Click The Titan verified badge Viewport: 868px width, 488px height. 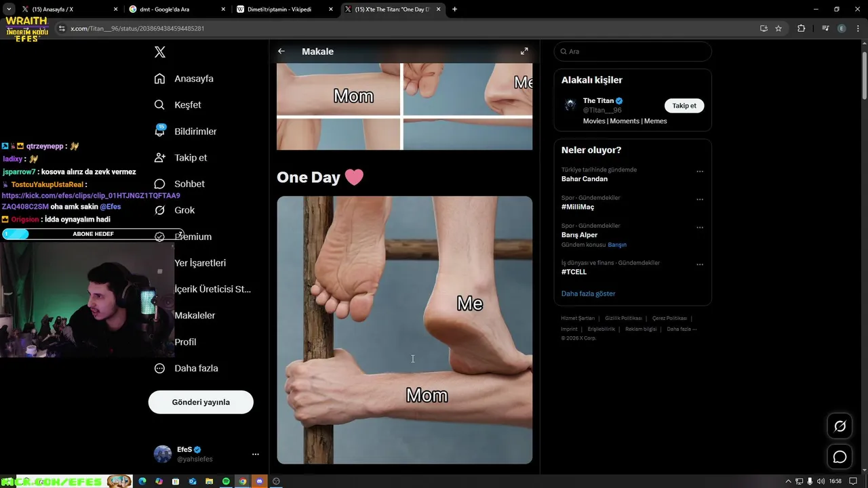[x=619, y=101]
